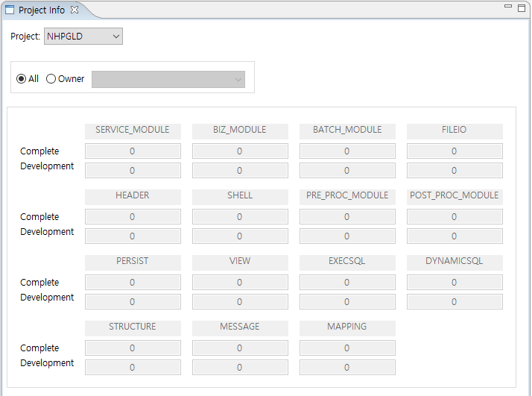Click the PRE_PROC_MODULE header label

347,196
